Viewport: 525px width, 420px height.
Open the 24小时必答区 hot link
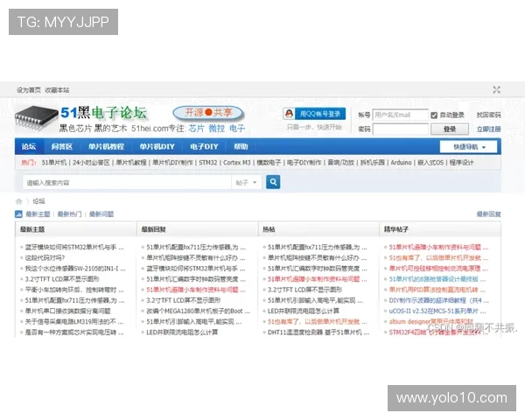click(91, 163)
